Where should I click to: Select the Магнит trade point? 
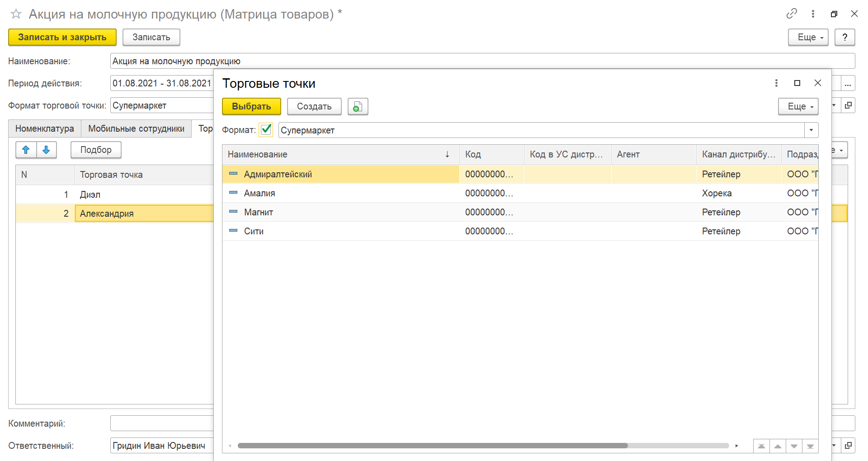click(x=520, y=212)
